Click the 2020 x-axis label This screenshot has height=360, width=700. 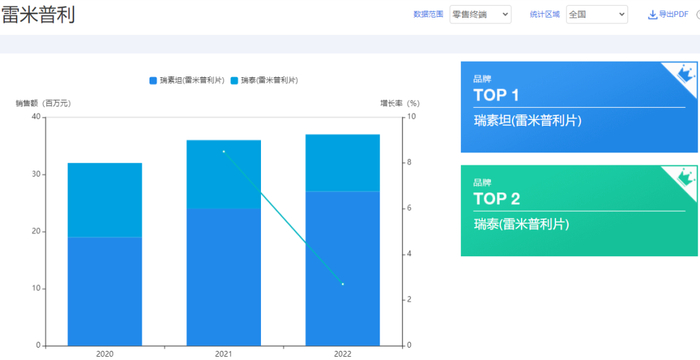click(x=105, y=354)
